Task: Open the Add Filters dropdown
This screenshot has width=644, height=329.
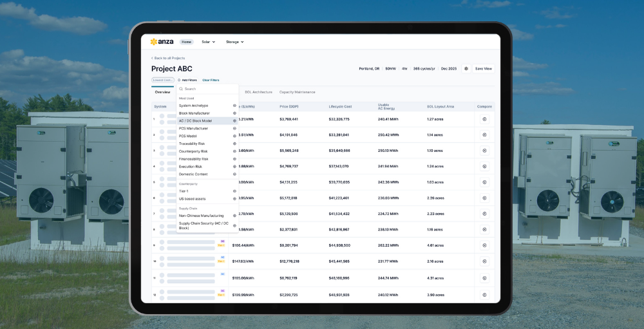Action: (x=187, y=80)
